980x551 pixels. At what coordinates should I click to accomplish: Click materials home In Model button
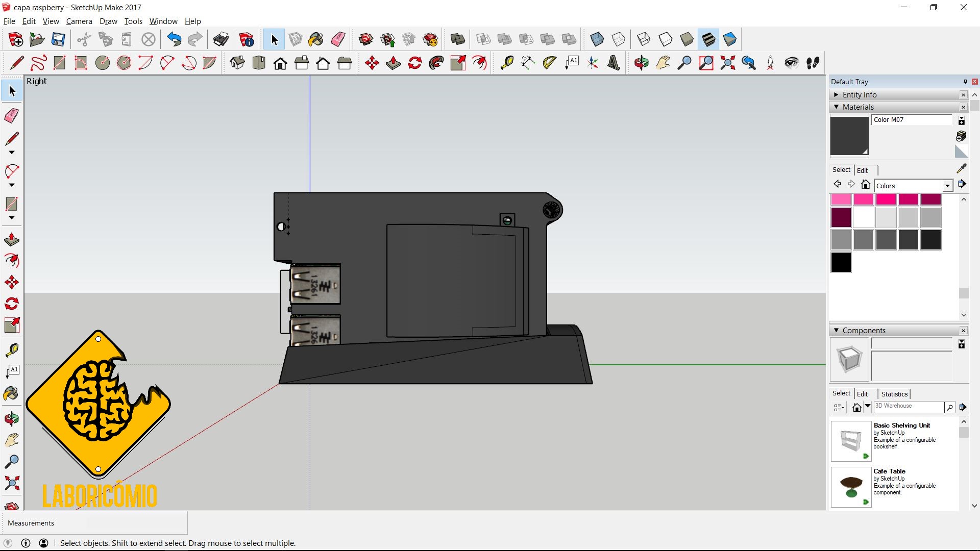coord(865,185)
